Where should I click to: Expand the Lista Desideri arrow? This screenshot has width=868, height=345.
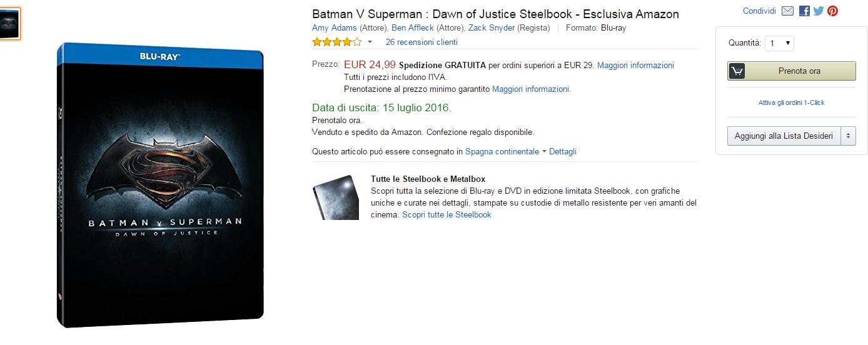coord(848,136)
